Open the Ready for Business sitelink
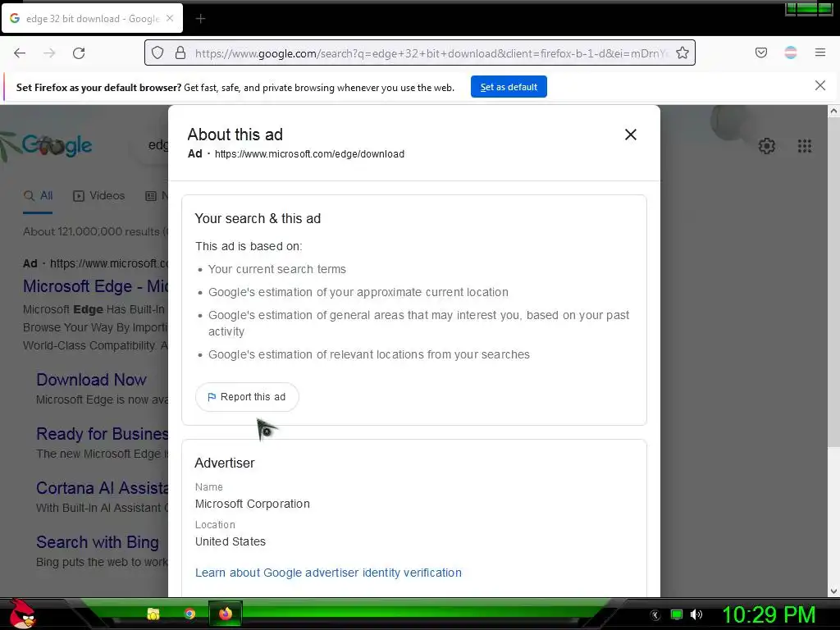 click(103, 434)
